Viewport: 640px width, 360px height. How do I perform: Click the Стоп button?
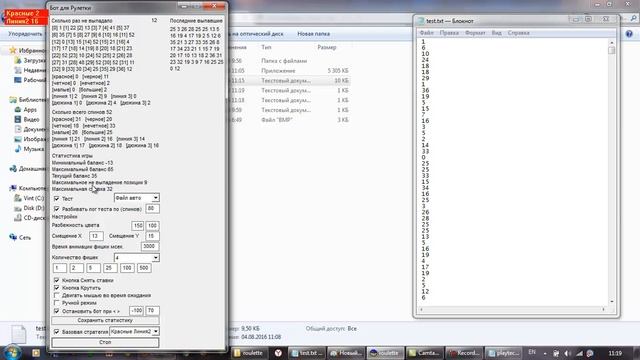105,342
